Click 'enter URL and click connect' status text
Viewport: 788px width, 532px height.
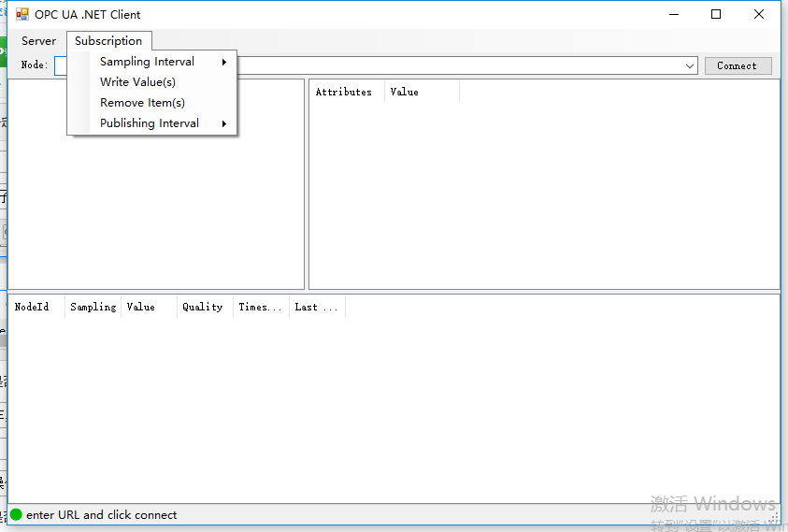[x=102, y=515]
